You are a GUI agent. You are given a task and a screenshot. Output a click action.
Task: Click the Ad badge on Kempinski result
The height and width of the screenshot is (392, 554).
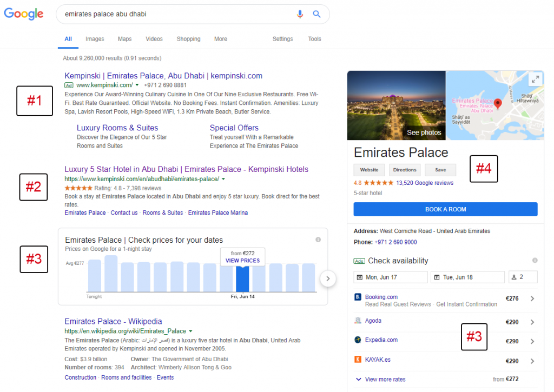click(69, 85)
